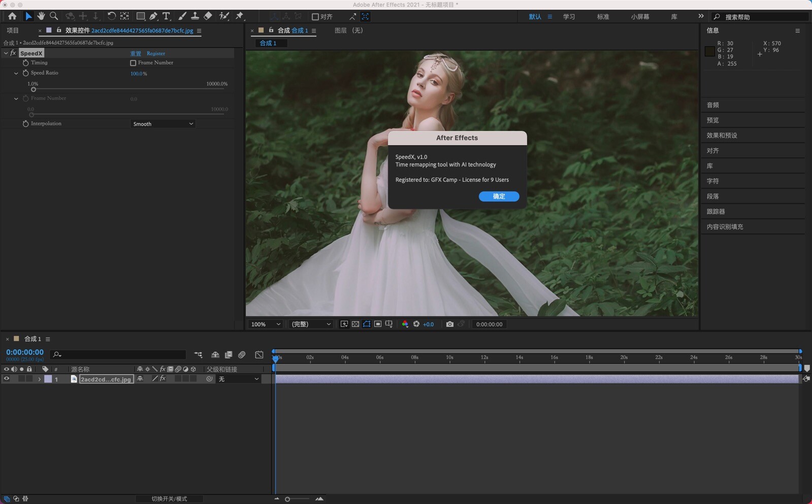Click the timeline search field
Image resolution: width=812 pixels, height=504 pixels.
click(x=122, y=354)
